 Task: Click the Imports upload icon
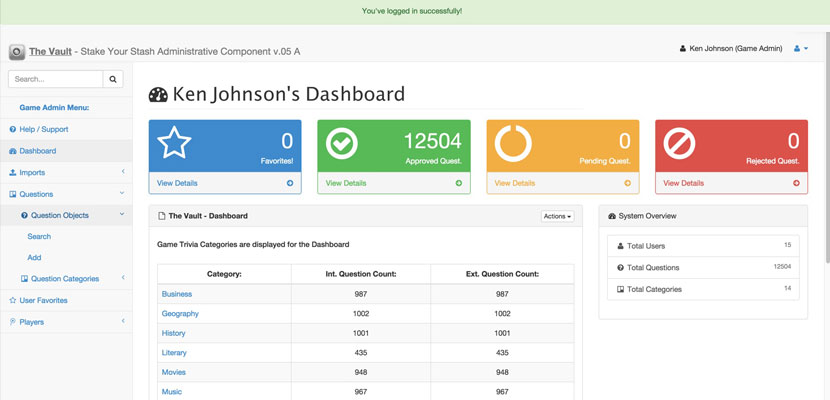[x=13, y=172]
